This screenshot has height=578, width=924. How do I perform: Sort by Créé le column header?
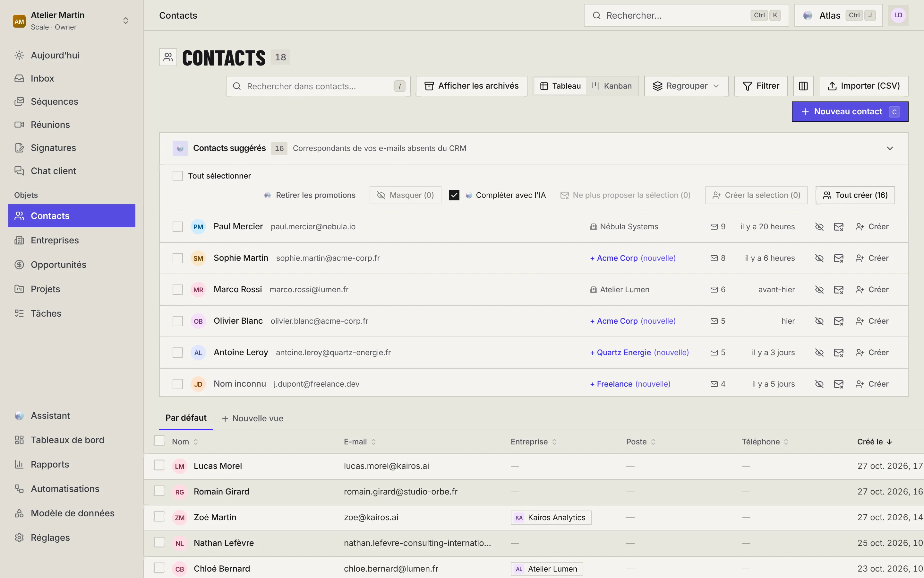pos(874,442)
